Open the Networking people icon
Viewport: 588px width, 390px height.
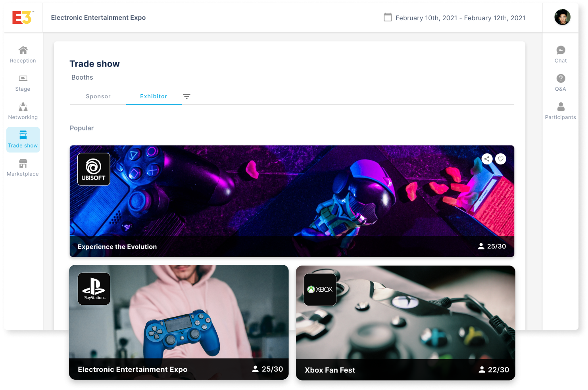coord(23,107)
